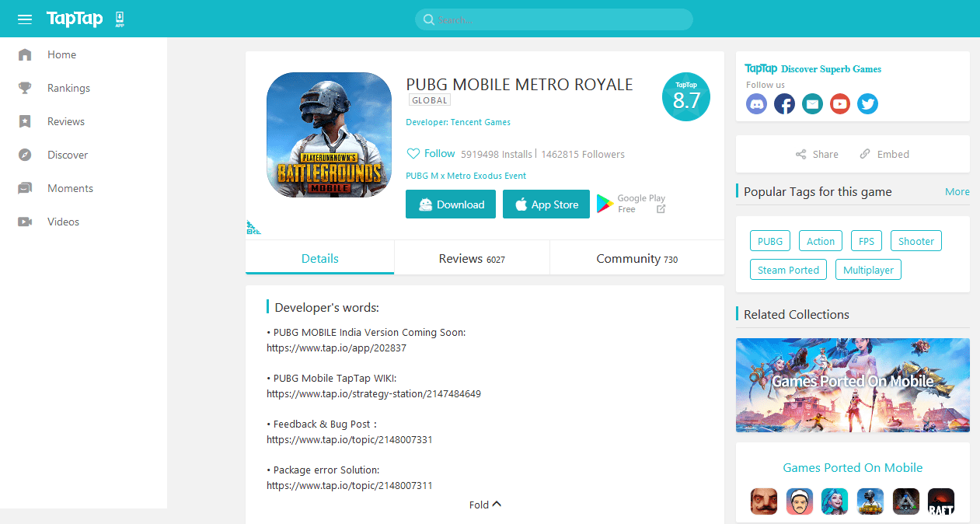Open TapTap Discord icon

[756, 104]
